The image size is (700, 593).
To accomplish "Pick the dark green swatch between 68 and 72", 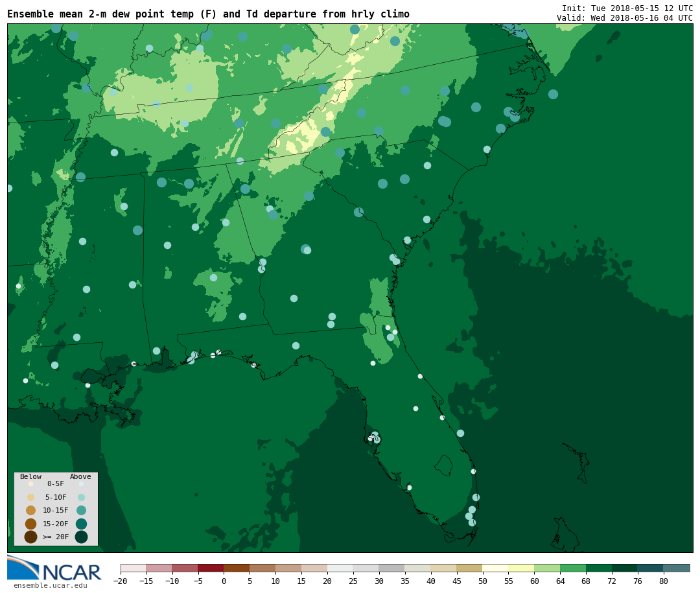I will tap(599, 568).
